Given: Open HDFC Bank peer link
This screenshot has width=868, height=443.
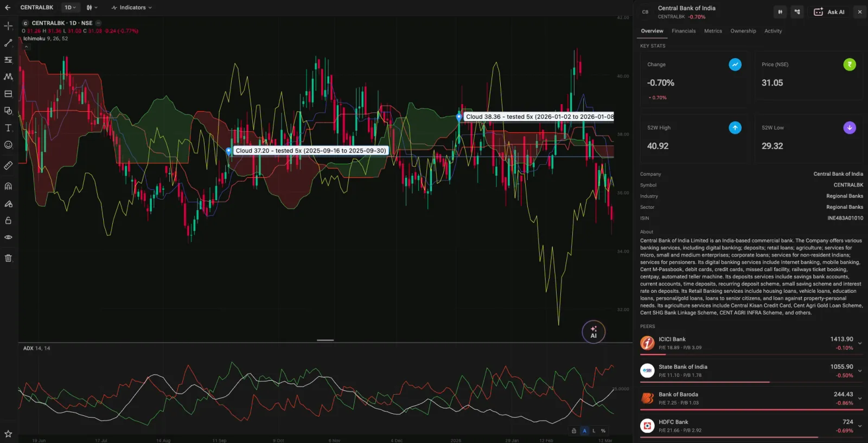Looking at the screenshot, I should pyautogui.click(x=673, y=422).
